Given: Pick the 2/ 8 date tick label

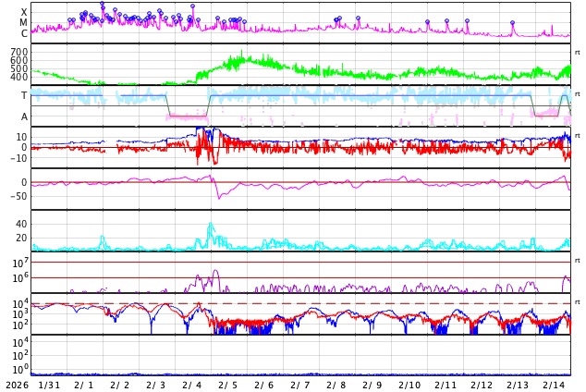Looking at the screenshot, I should (x=336, y=385).
